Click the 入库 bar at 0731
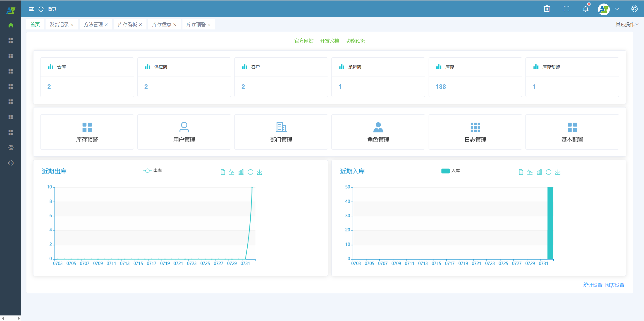Viewport: 644px width, 321px height. pos(550,223)
